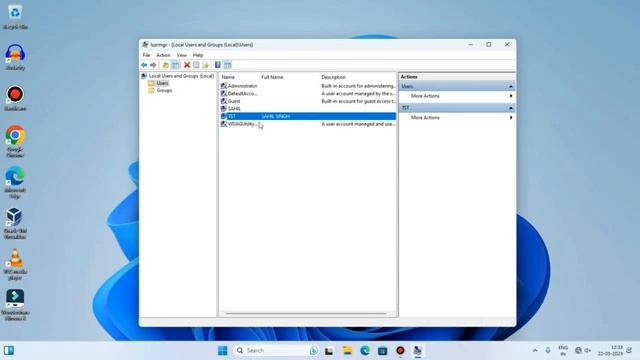Click the taskbar Search box
Screen dimensions: 640x360
click(x=277, y=351)
